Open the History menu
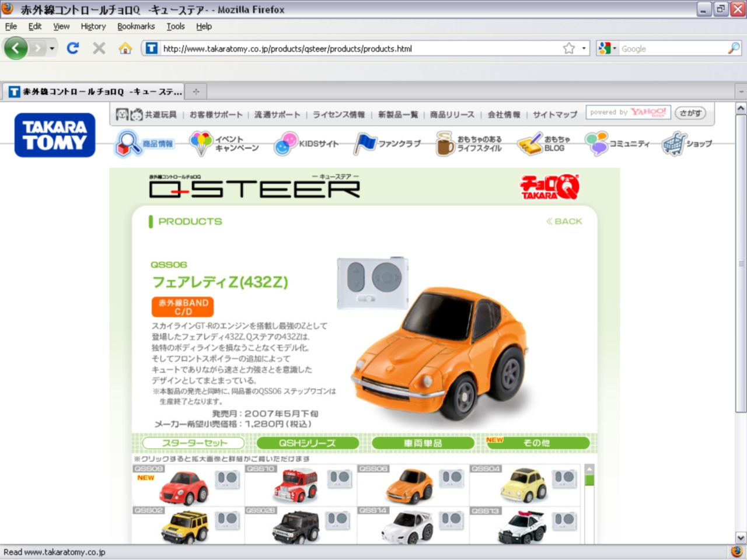This screenshot has height=560, width=747. (x=93, y=26)
